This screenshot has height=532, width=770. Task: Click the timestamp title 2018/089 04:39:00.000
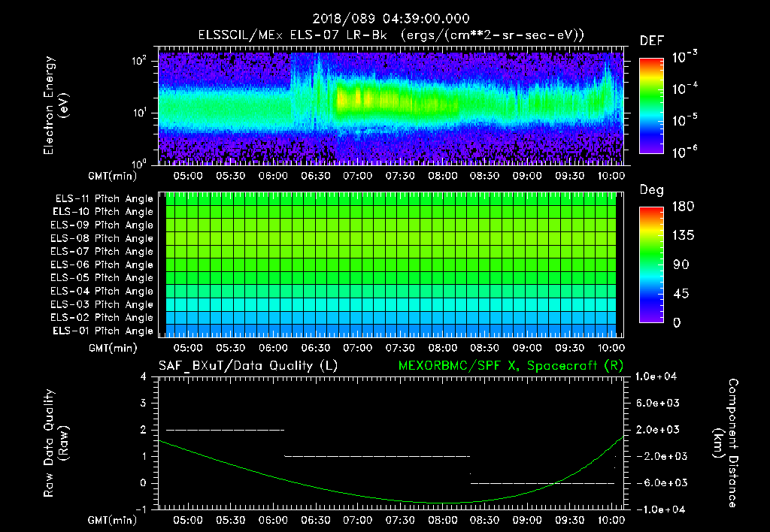[x=391, y=19]
